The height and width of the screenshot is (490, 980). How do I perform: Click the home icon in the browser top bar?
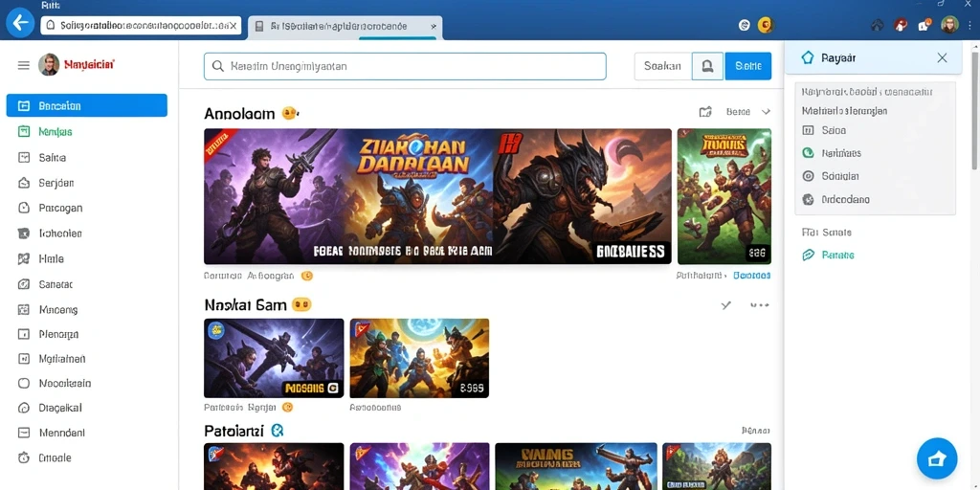(877, 25)
